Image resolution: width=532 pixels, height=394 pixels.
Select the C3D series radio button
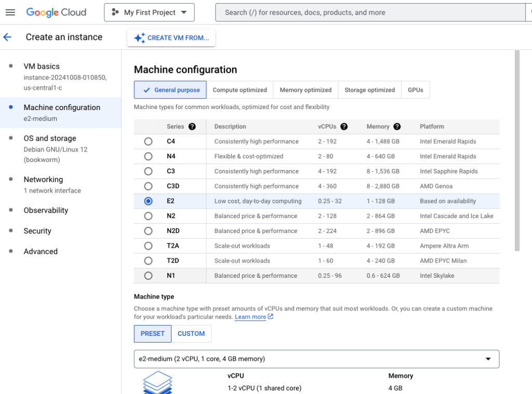pyautogui.click(x=148, y=186)
